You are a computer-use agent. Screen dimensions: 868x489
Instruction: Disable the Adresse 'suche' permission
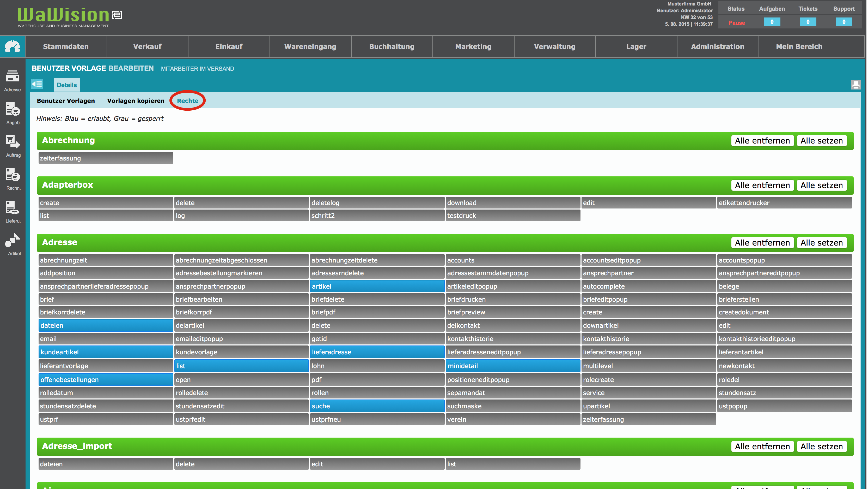pos(377,406)
